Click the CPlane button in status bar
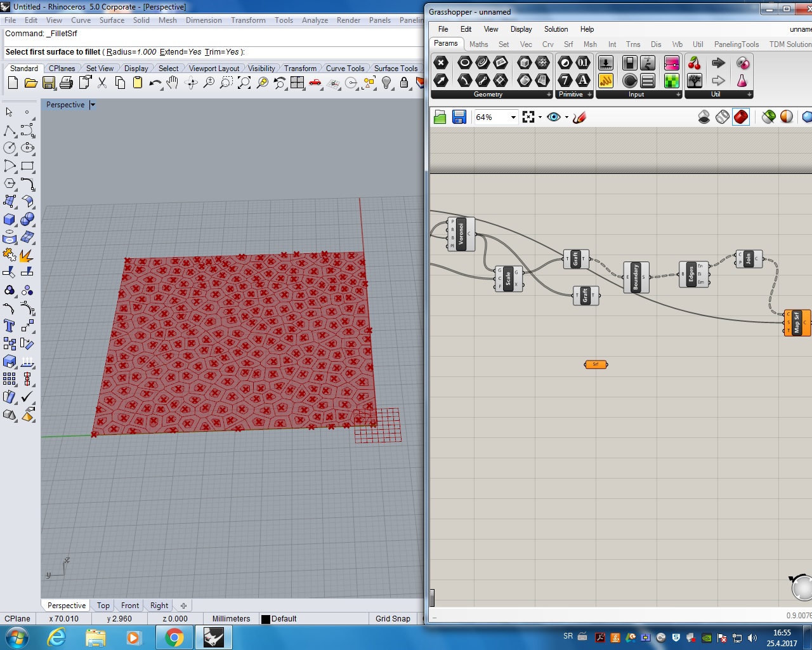The image size is (812, 650). pos(17,618)
